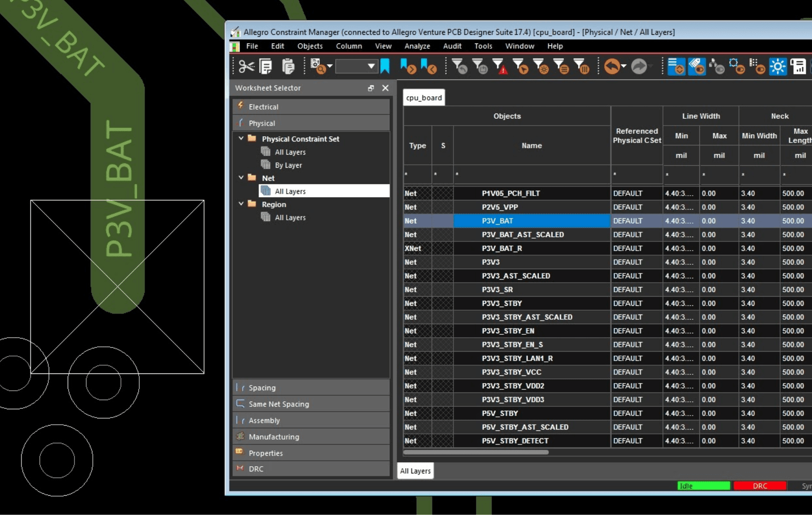Click the horizontal scrollbar under the table
This screenshot has width=812, height=515.
pyautogui.click(x=476, y=453)
